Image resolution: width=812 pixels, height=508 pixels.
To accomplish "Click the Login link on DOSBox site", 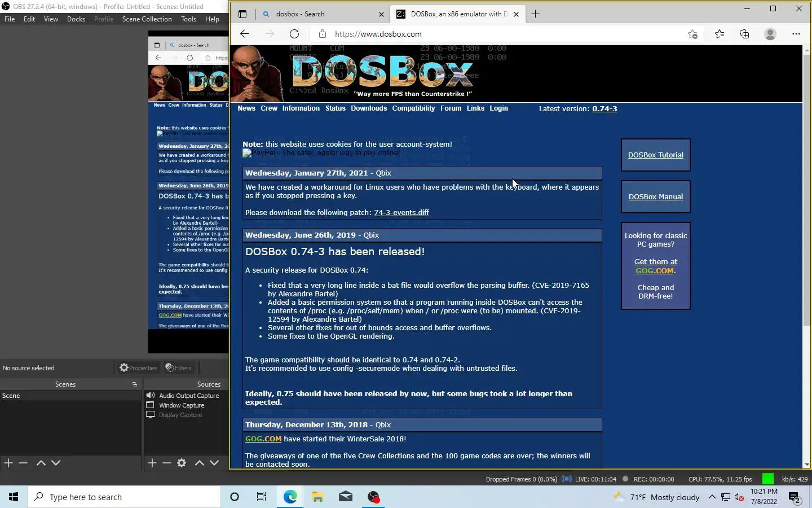I will [x=498, y=108].
